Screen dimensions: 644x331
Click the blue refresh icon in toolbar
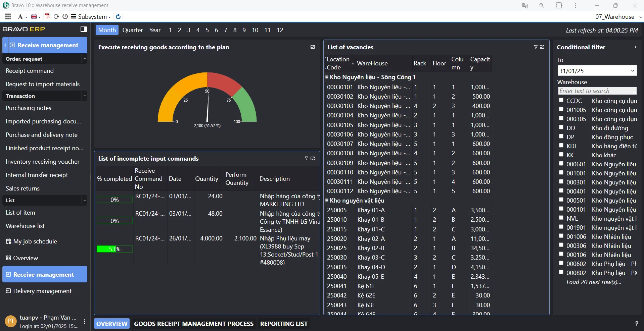(x=118, y=16)
